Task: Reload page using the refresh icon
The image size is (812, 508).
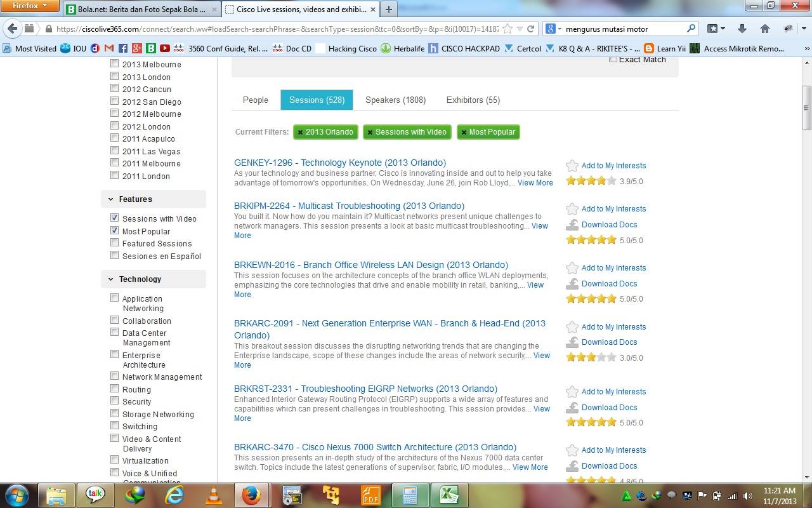Action: (x=530, y=29)
